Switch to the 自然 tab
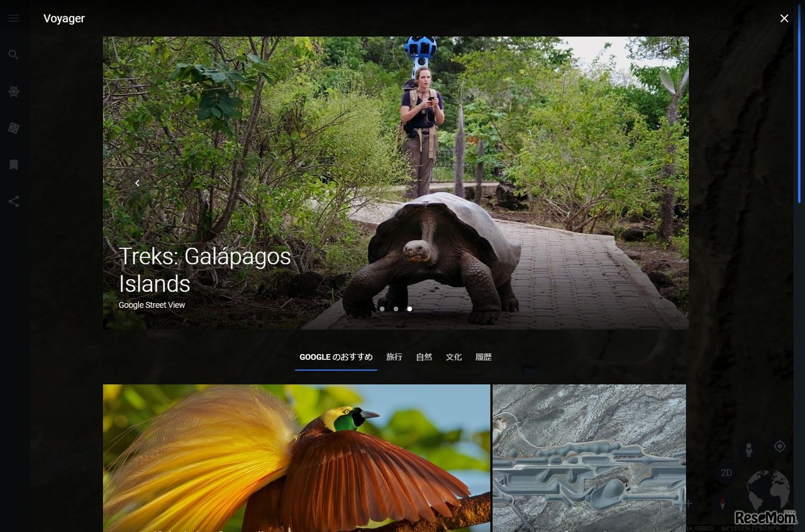 [424, 357]
